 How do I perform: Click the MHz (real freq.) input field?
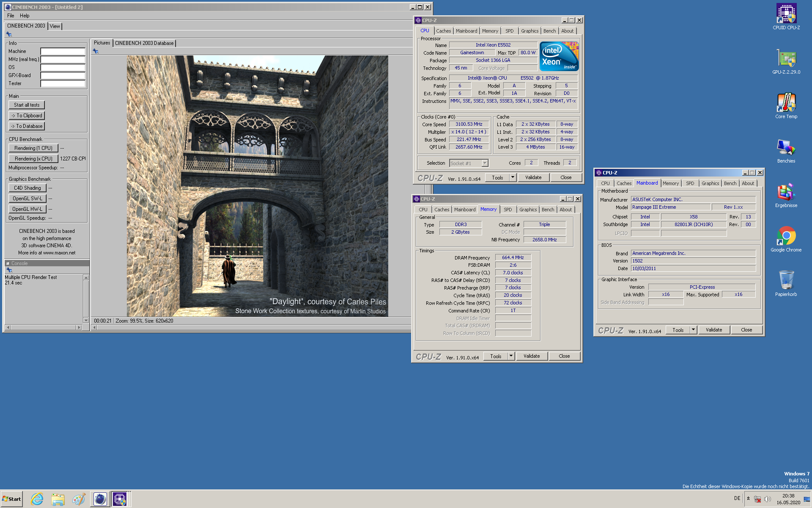pos(63,59)
